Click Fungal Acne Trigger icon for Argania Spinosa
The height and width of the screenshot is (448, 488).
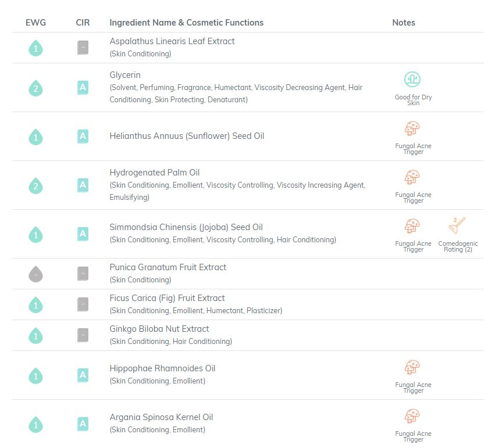pos(412,415)
